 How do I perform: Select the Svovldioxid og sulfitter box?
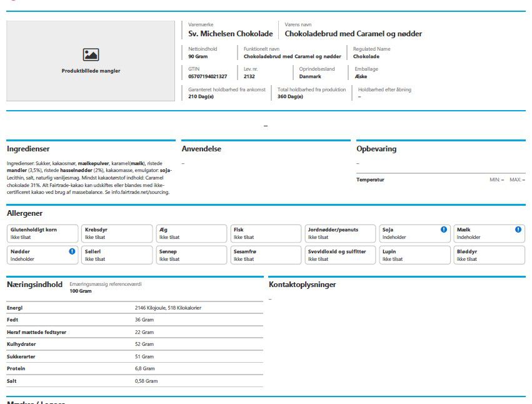point(340,255)
